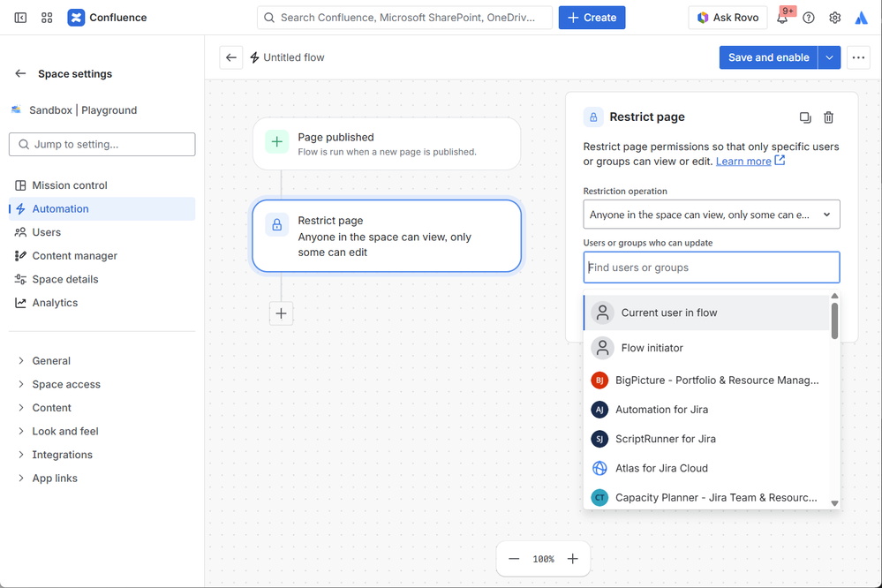Viewport: 882px width, 588px height.
Task: Open the Save and enable dropdown arrow
Action: (x=829, y=57)
